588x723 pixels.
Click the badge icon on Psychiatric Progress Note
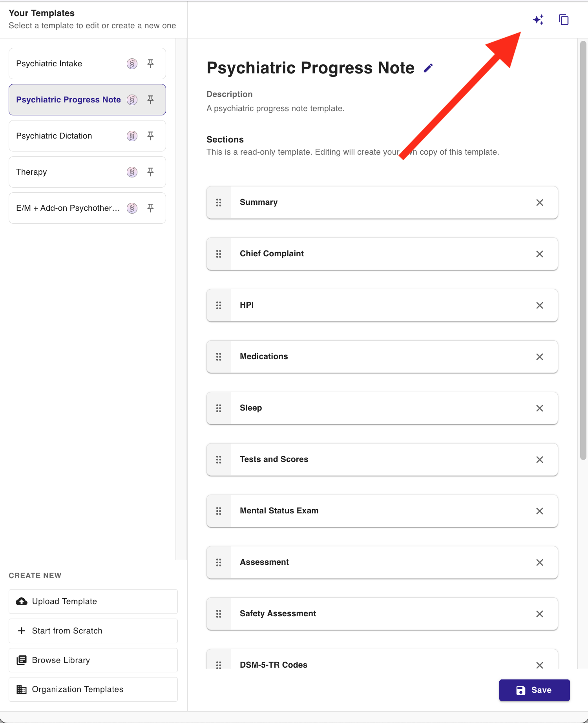tap(132, 100)
